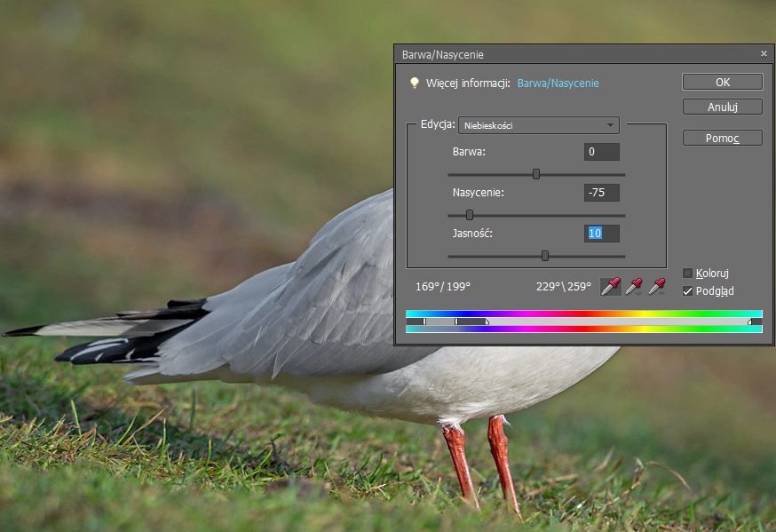Click the upper hue color bar
Screen dimensions: 776x532
pos(584,314)
